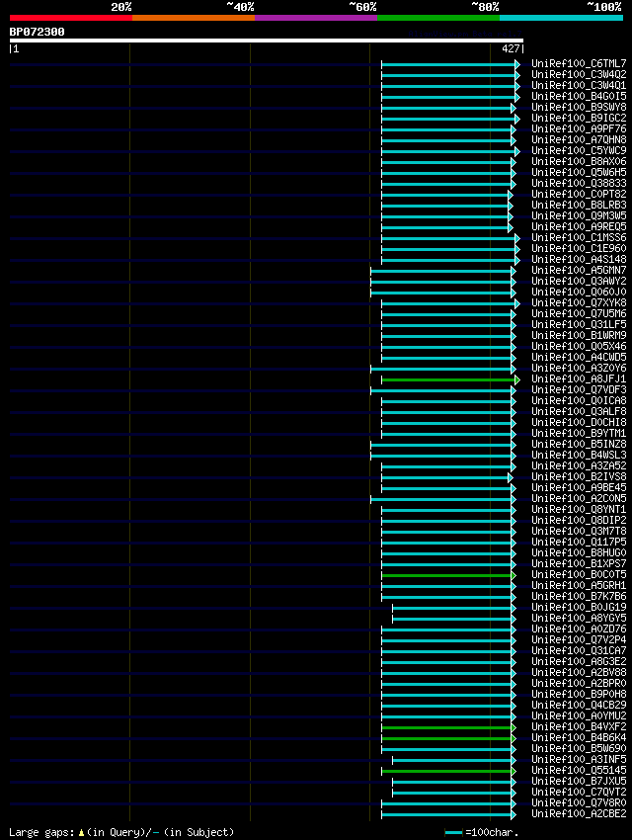This screenshot has width=632, height=840.
Task: Click the green alignment bar for UniRef100_A8JFJ1
Action: tap(450, 379)
